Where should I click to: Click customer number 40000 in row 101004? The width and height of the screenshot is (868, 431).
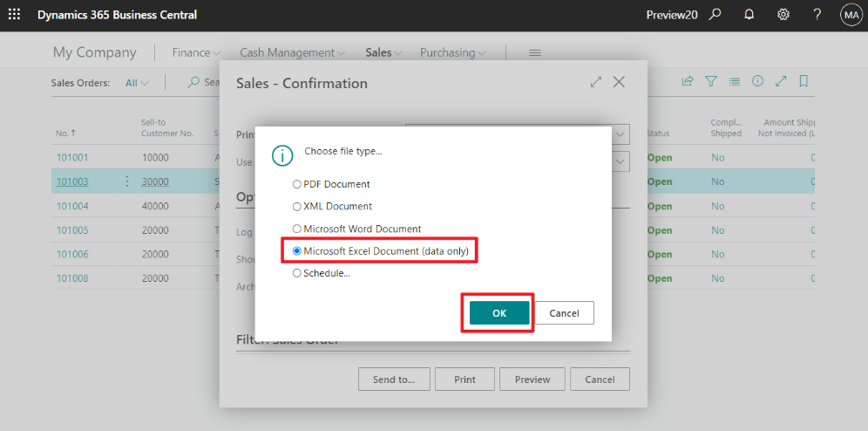click(x=155, y=206)
